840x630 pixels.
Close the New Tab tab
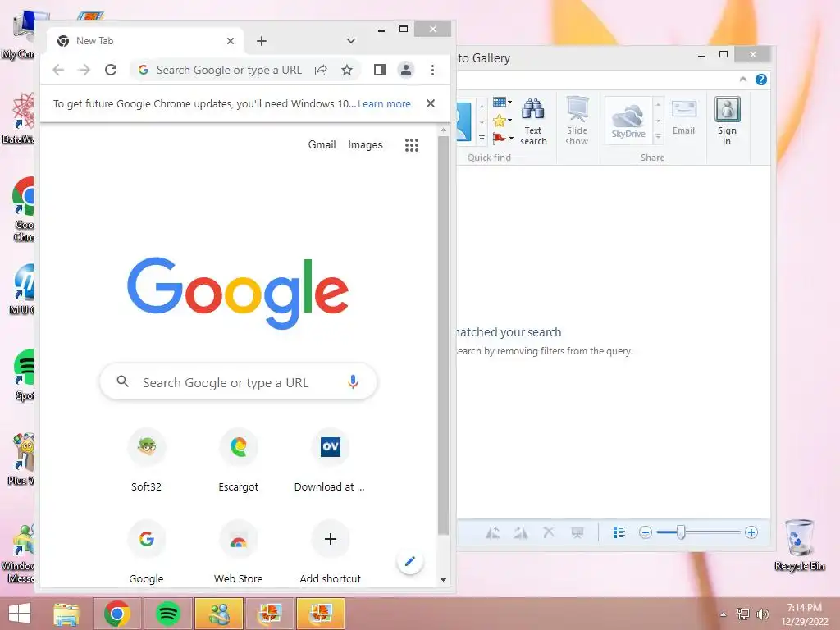pyautogui.click(x=231, y=41)
